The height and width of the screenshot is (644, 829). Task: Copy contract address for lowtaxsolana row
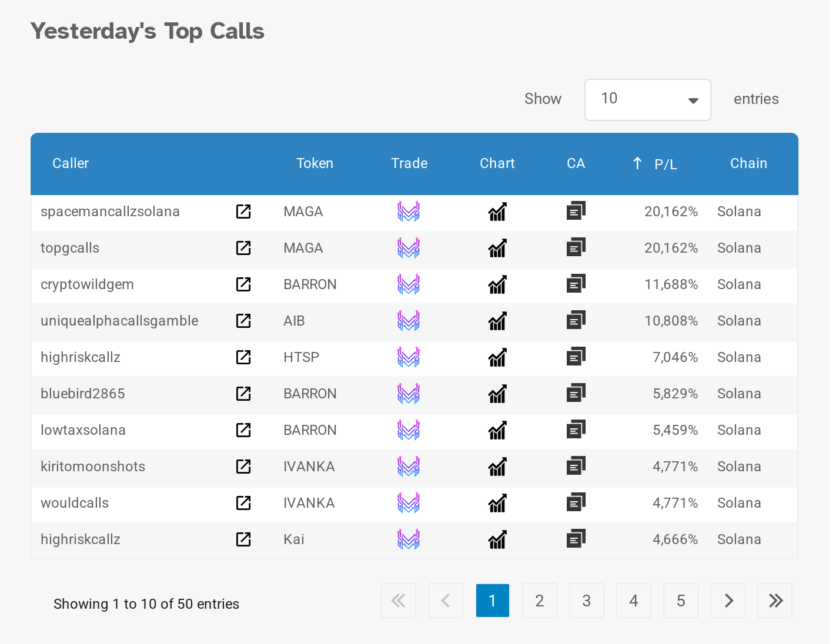coord(576,430)
